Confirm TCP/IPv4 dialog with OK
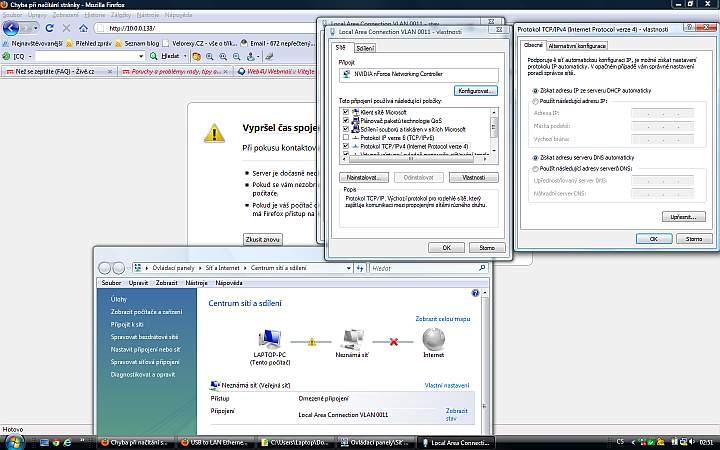 654,239
